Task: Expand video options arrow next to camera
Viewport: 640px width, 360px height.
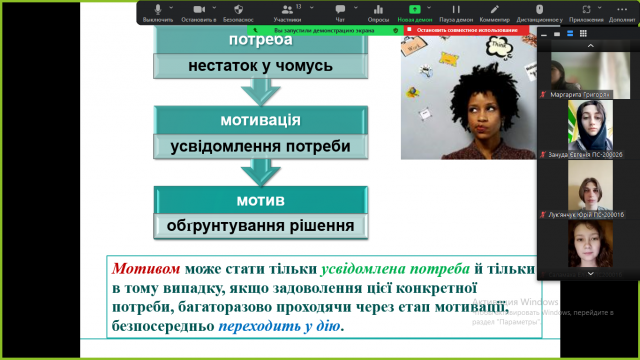Action: click(214, 7)
